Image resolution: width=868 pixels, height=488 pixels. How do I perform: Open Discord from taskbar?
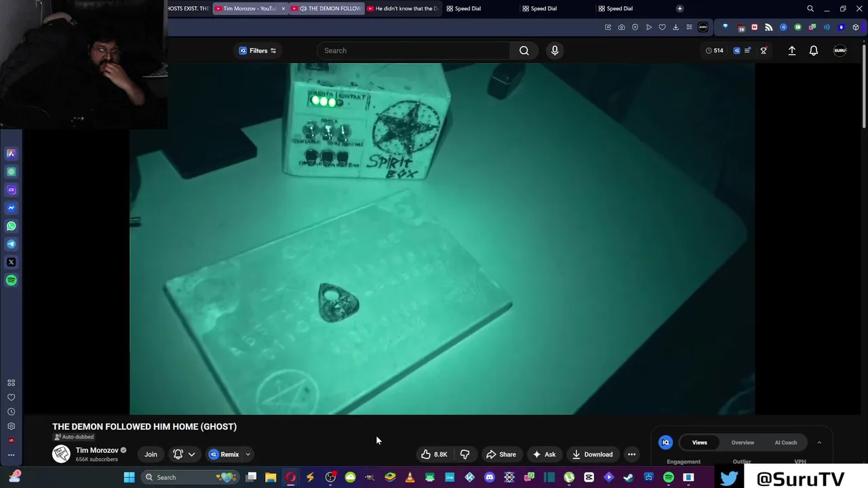pyautogui.click(x=490, y=477)
